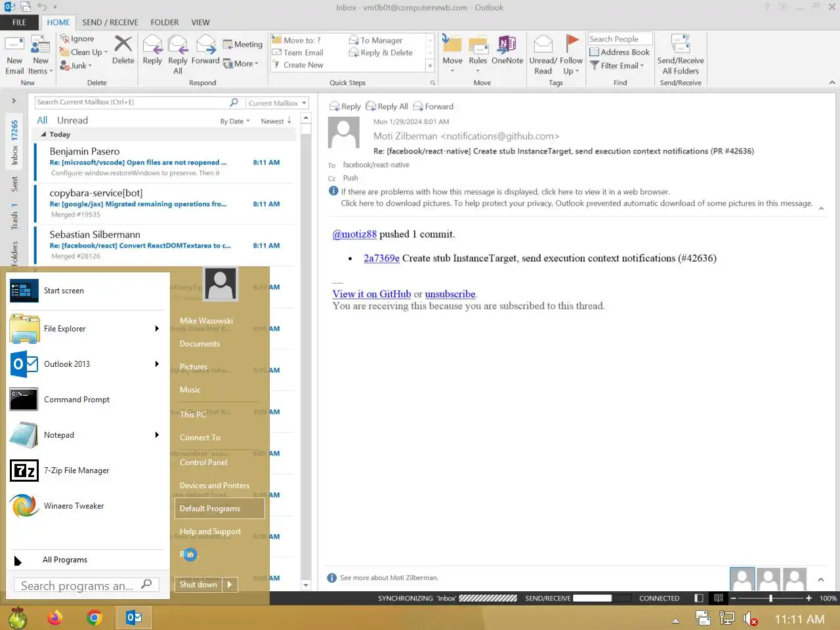Collapse the Today group

click(x=44, y=135)
